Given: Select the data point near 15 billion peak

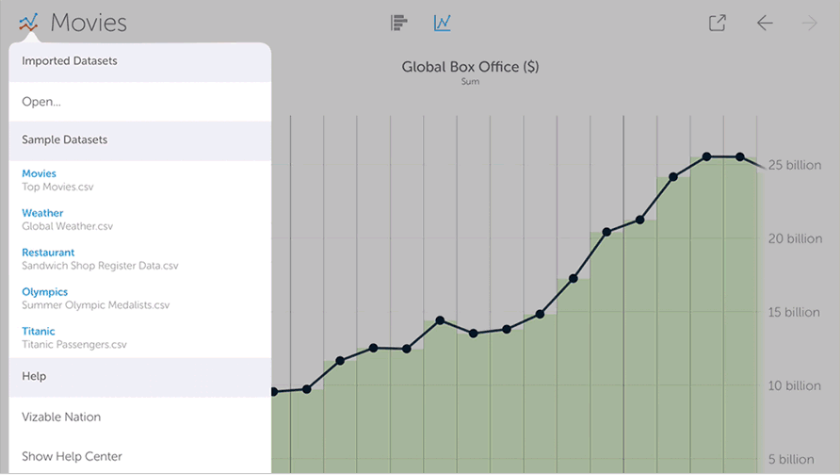Looking at the screenshot, I should [440, 320].
